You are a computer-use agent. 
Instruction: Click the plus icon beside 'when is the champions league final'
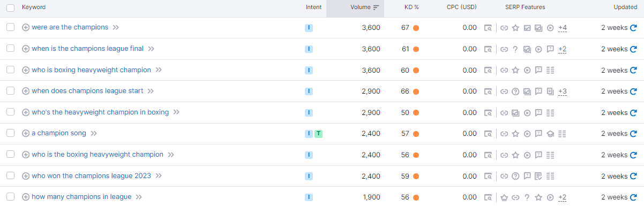(x=26, y=49)
